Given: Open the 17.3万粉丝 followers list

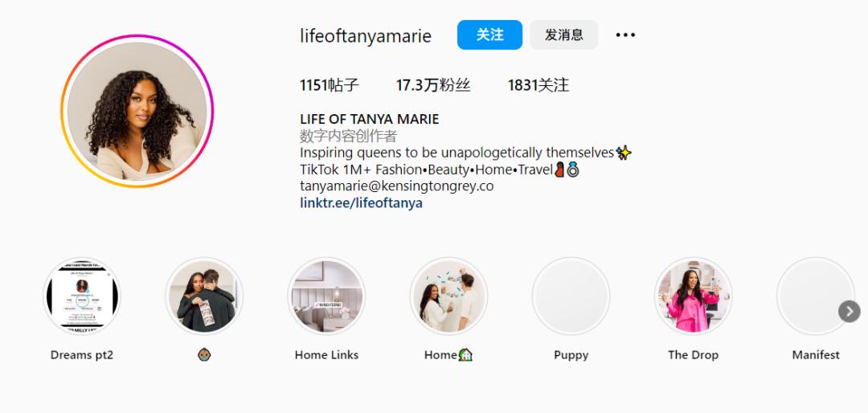Looking at the screenshot, I should coord(433,85).
